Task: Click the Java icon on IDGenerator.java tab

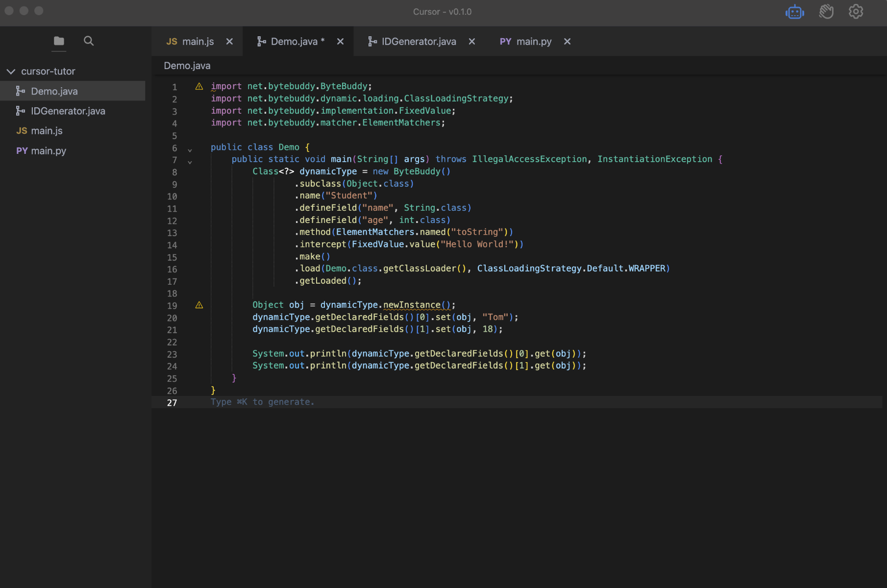Action: pos(372,42)
